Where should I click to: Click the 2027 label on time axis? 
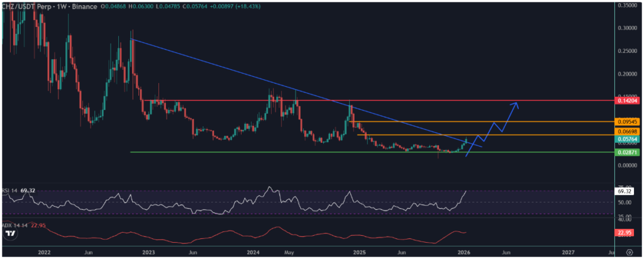point(567,251)
